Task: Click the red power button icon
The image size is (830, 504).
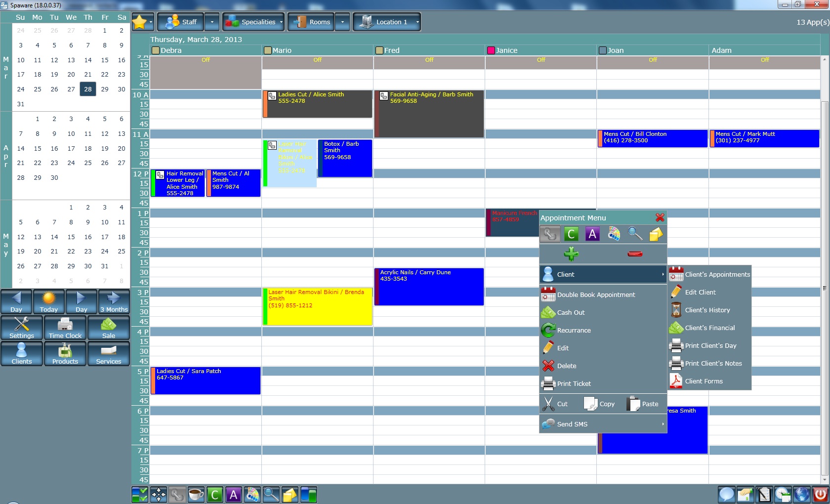Action: pos(821,494)
